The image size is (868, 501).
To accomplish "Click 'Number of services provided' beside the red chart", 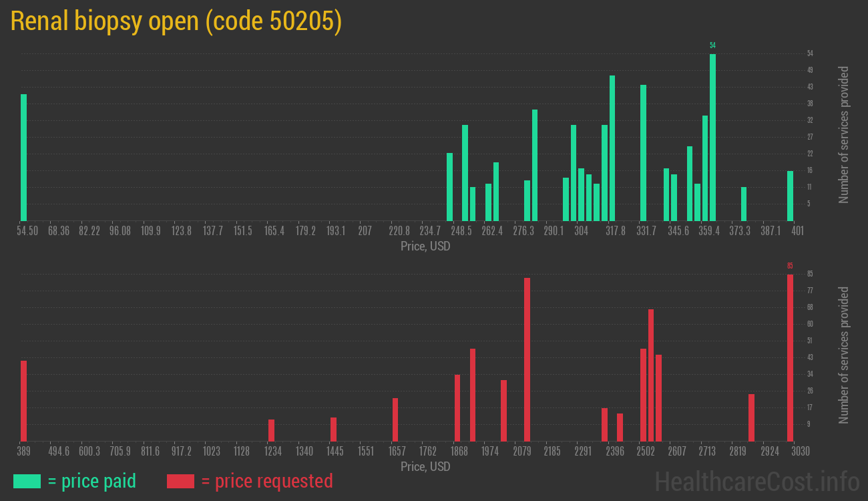I will [x=844, y=355].
